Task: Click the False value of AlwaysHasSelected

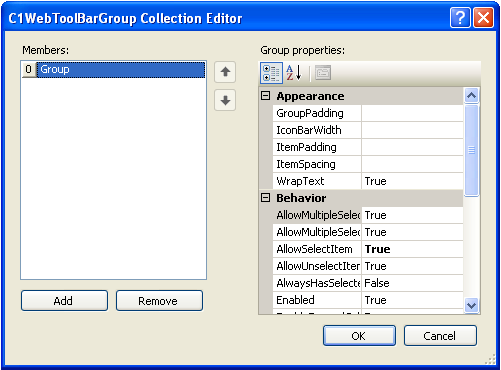Action: pos(412,283)
